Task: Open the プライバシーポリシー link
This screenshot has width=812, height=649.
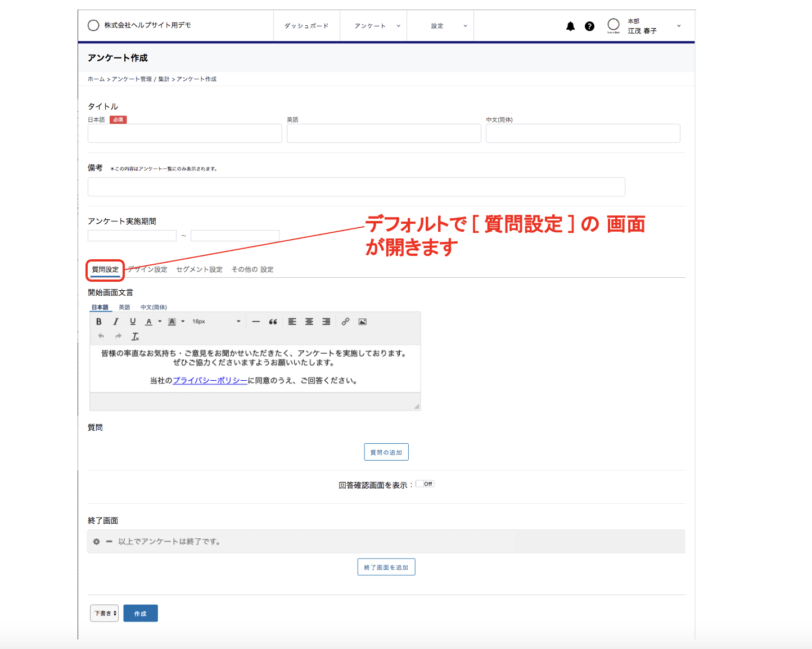Action: tap(210, 381)
